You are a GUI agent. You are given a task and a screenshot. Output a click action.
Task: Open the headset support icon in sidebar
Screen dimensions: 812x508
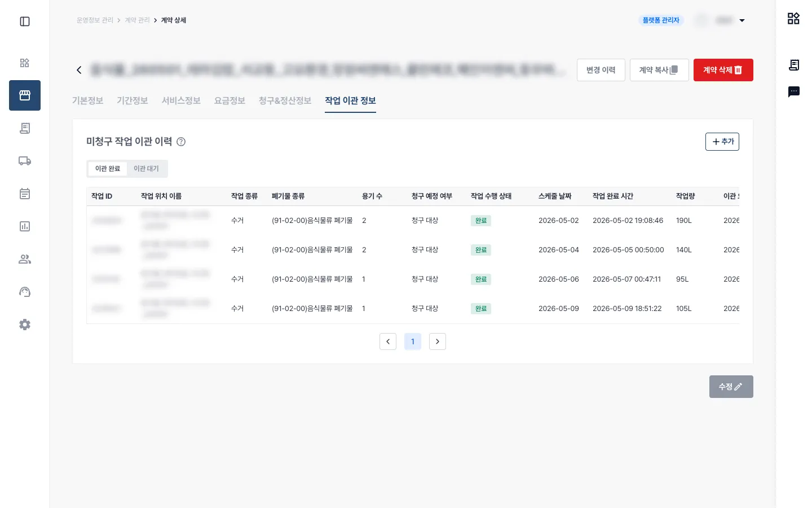click(x=25, y=292)
